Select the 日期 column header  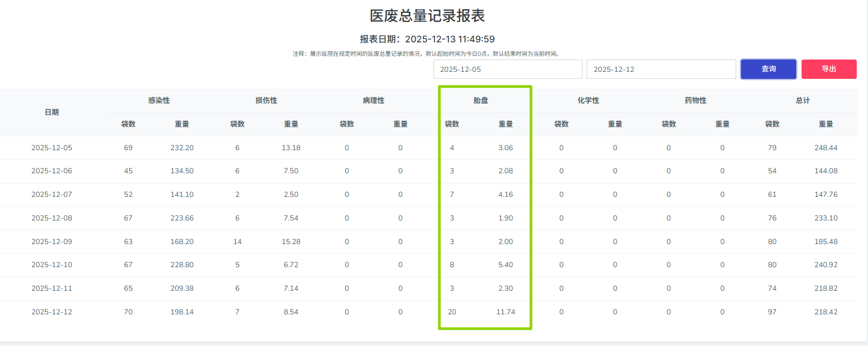pyautogui.click(x=52, y=112)
